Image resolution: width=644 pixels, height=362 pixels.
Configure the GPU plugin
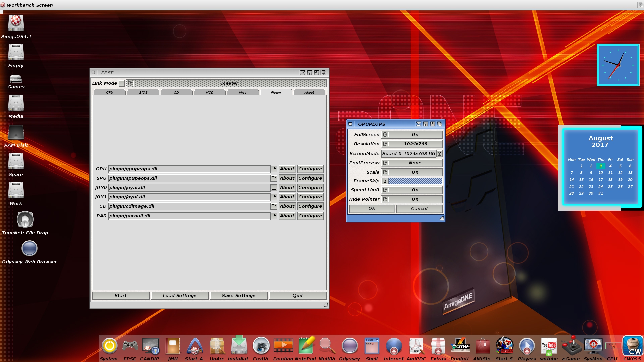[310, 169]
